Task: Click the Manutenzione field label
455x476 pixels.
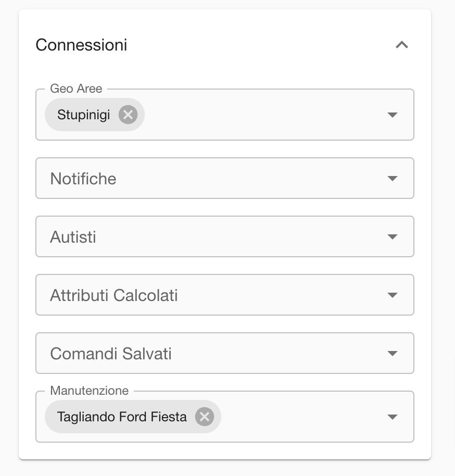Action: pos(89,391)
